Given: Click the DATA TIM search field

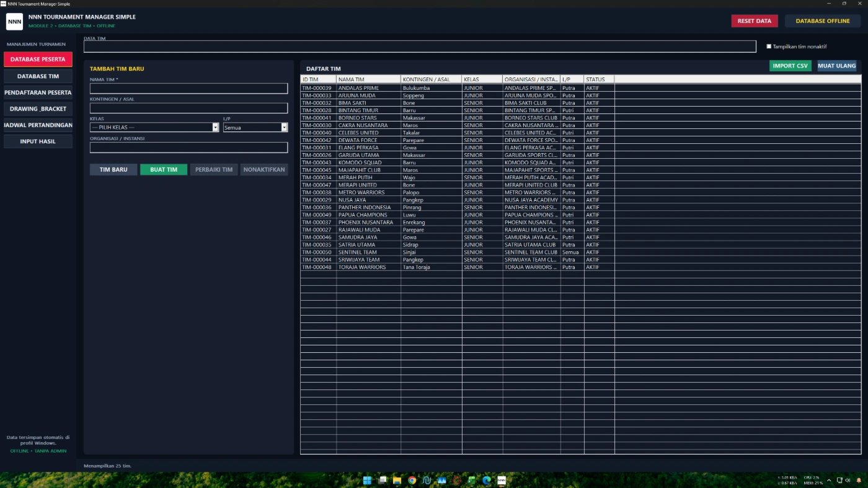Looking at the screenshot, I should (420, 47).
